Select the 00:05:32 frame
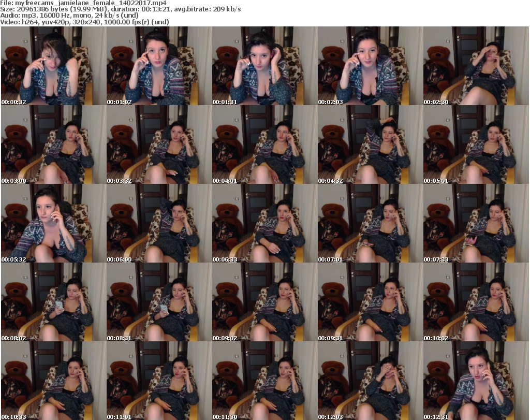The height and width of the screenshot is (420, 530). 54,224
